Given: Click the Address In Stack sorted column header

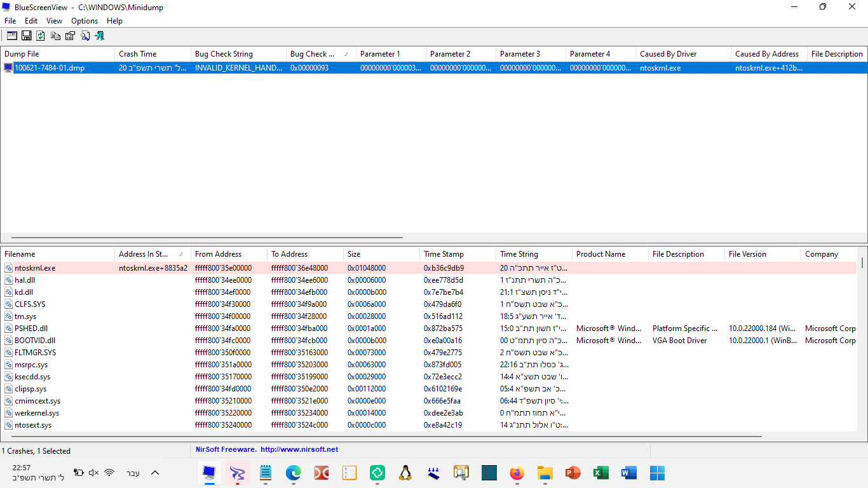Looking at the screenshot, I should 153,254.
